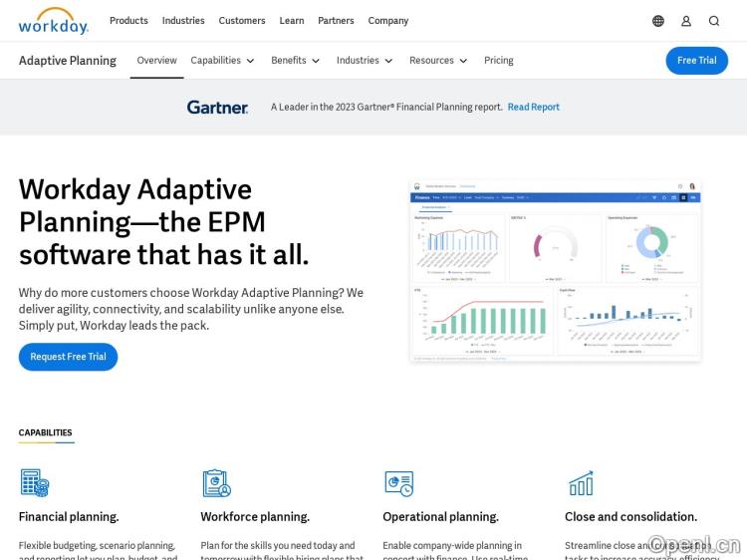Open the Learn menu
Viewport: 747px width, 560px height.
292,21
